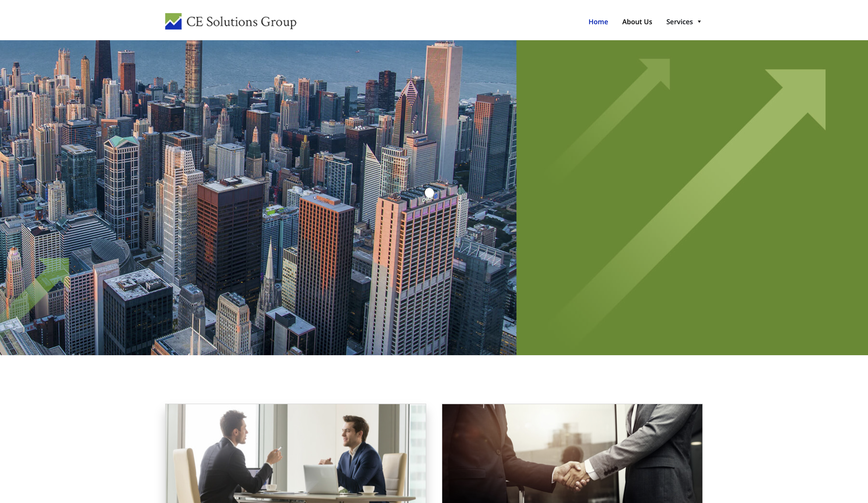Open the handshake photo card
Viewport: 868px width, 503px height.
(x=572, y=453)
